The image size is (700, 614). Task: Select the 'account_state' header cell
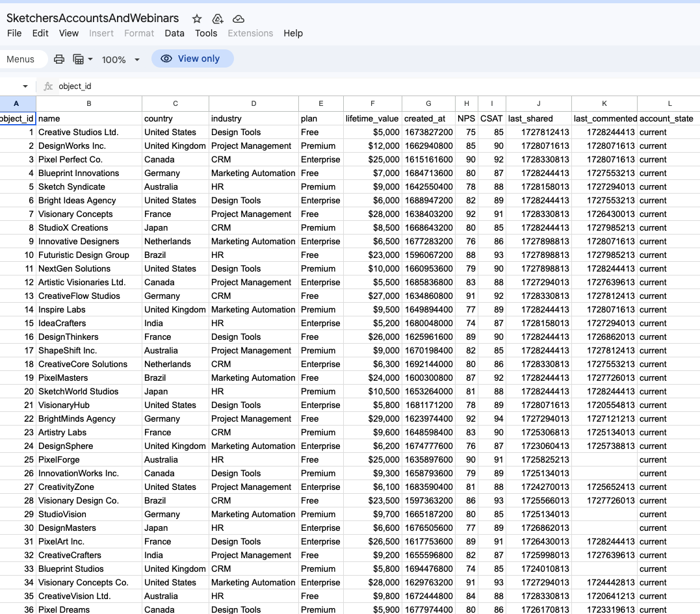669,119
